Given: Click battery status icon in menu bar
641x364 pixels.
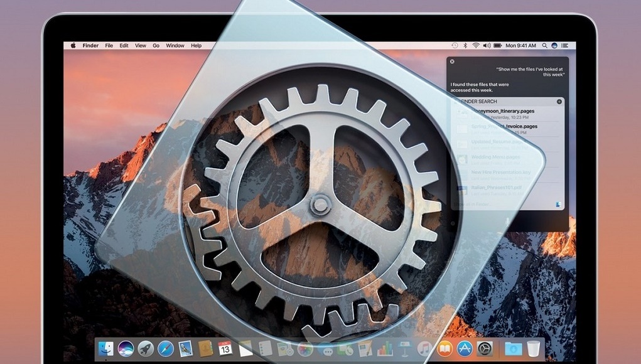Looking at the screenshot, I should pyautogui.click(x=497, y=45).
